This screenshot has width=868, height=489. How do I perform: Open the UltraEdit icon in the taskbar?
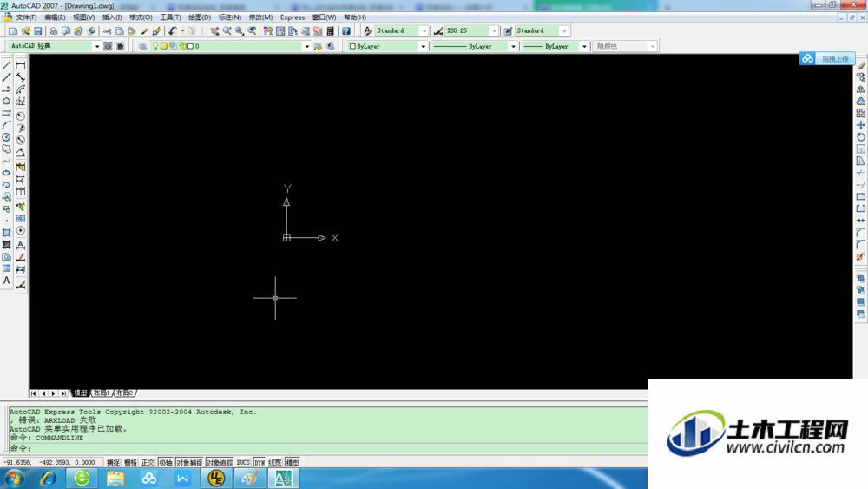216,479
